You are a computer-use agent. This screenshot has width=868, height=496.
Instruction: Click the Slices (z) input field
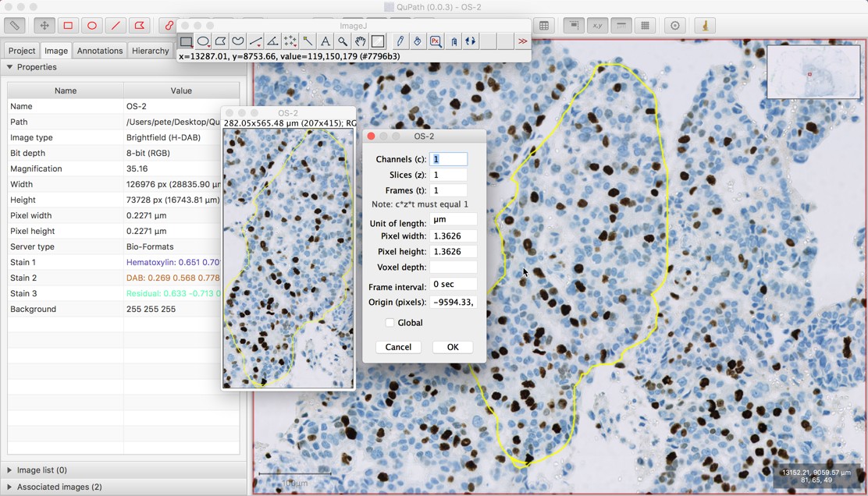tap(448, 175)
